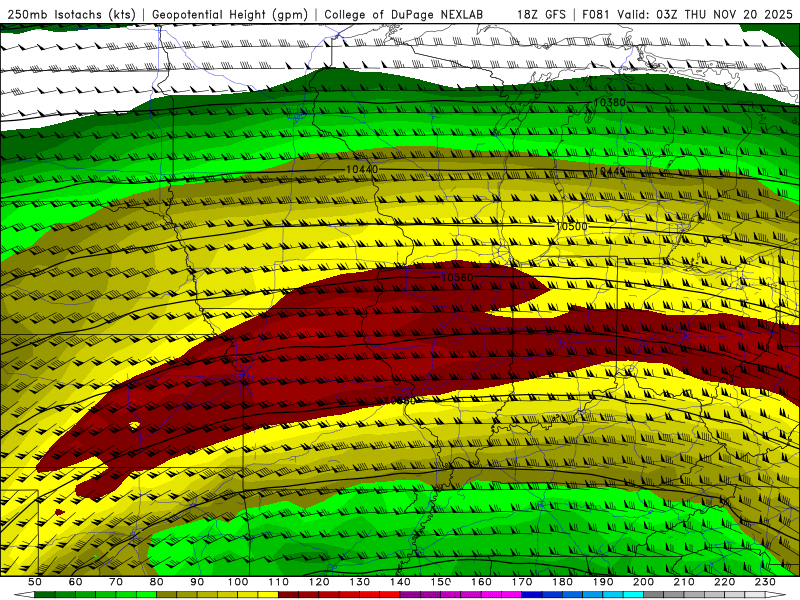Viewport: 800px width, 600px height.
Task: Click the 140 label on the color scale
Action: 400,582
